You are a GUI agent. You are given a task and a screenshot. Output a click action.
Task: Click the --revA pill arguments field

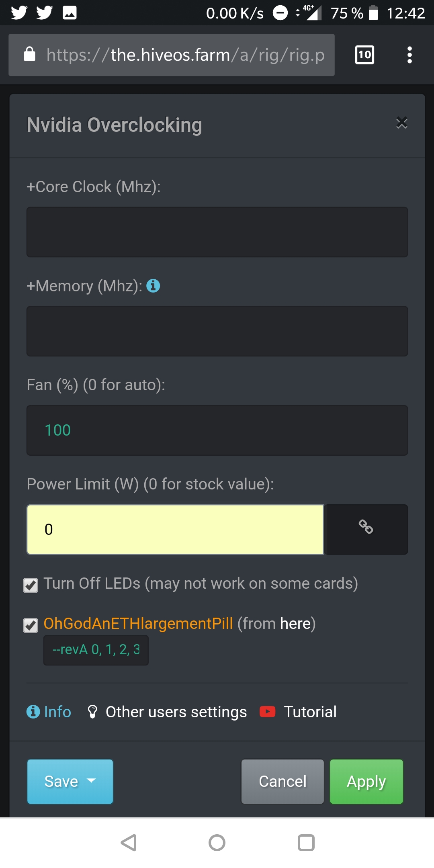96,650
